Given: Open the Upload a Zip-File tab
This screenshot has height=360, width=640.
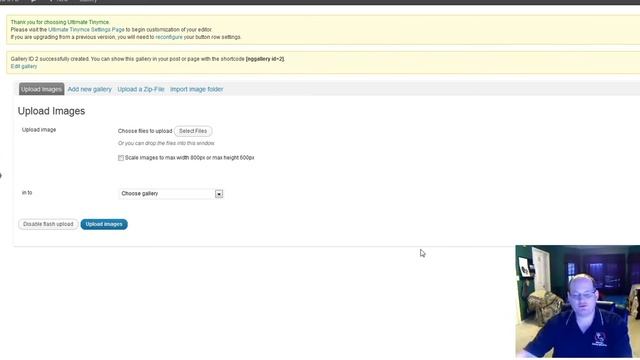Looking at the screenshot, I should tap(141, 89).
